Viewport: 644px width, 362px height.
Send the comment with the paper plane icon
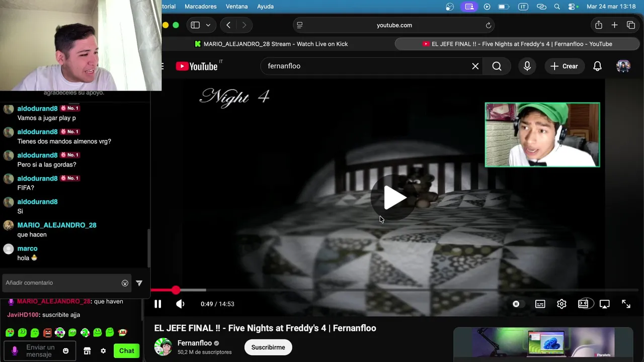[139, 283]
